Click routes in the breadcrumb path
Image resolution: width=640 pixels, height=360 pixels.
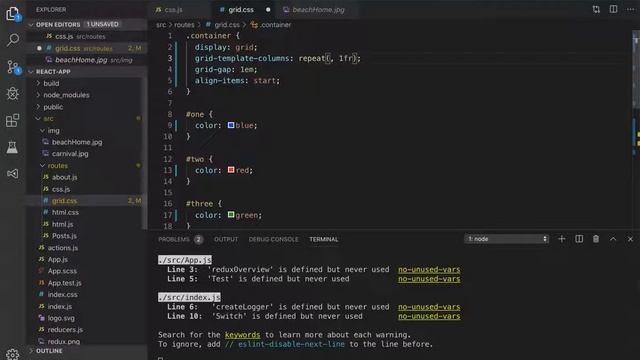click(x=184, y=25)
